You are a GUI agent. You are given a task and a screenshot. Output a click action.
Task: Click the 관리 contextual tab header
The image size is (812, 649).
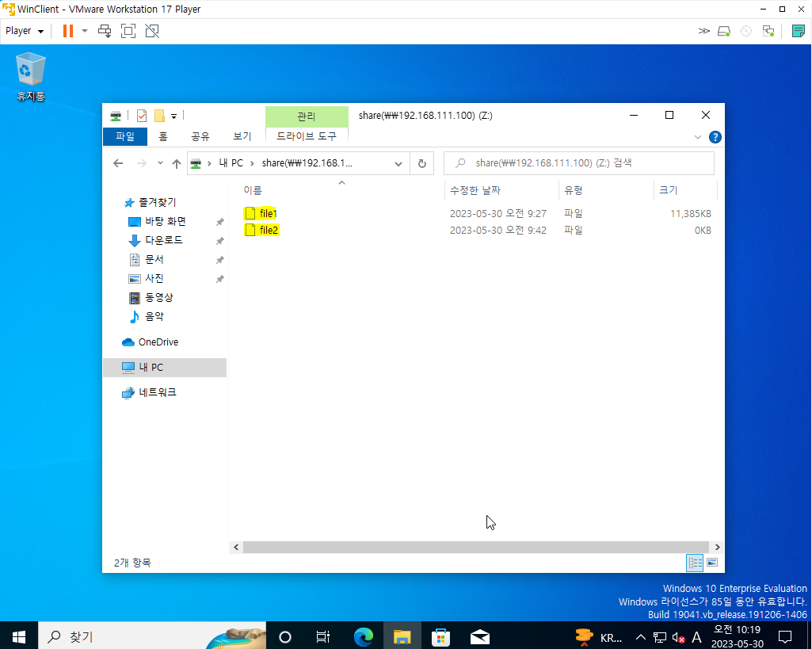pos(307,116)
